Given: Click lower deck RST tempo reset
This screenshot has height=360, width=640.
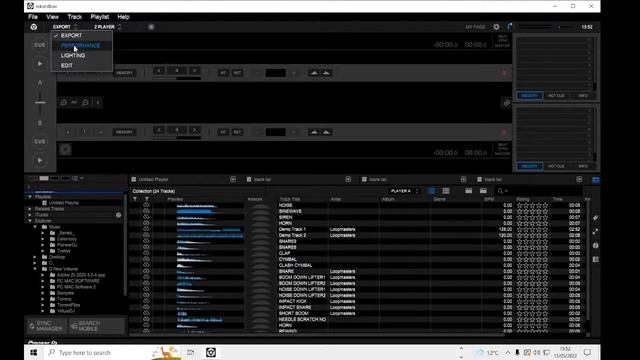Looking at the screenshot, I should (x=237, y=132).
